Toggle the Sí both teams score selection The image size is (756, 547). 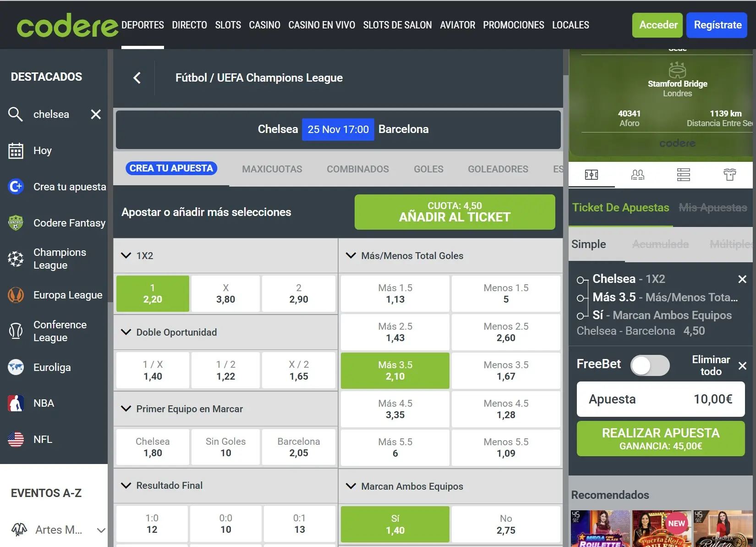[x=395, y=524]
